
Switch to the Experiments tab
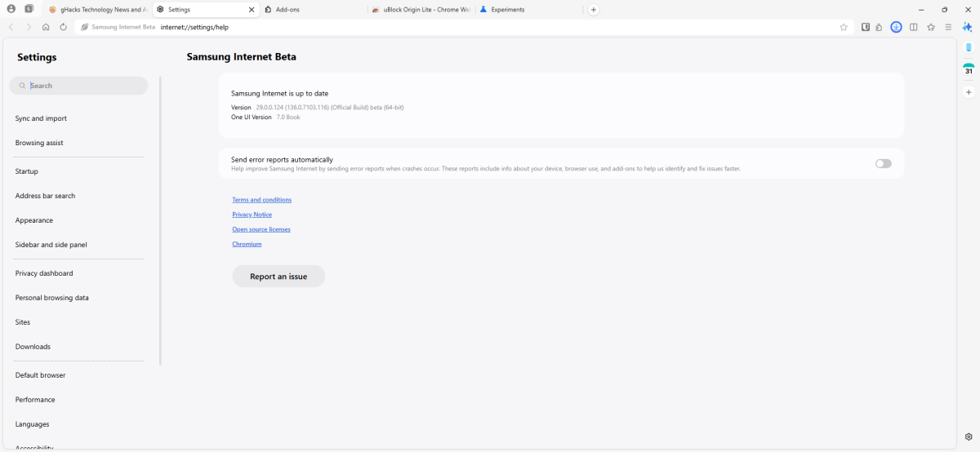point(529,10)
